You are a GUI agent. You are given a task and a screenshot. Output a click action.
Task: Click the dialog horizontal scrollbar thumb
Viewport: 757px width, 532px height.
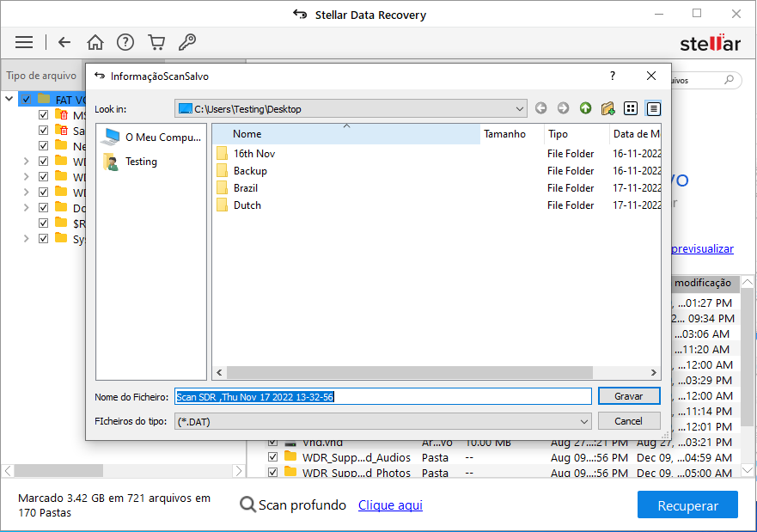click(x=409, y=373)
